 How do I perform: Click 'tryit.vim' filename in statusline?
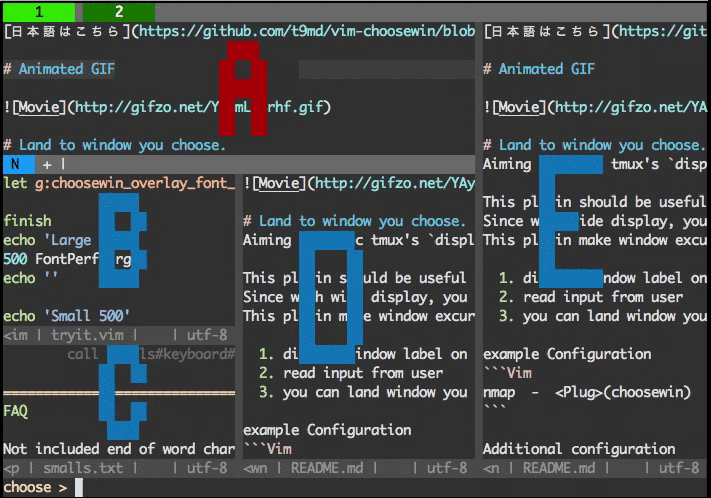coord(87,335)
